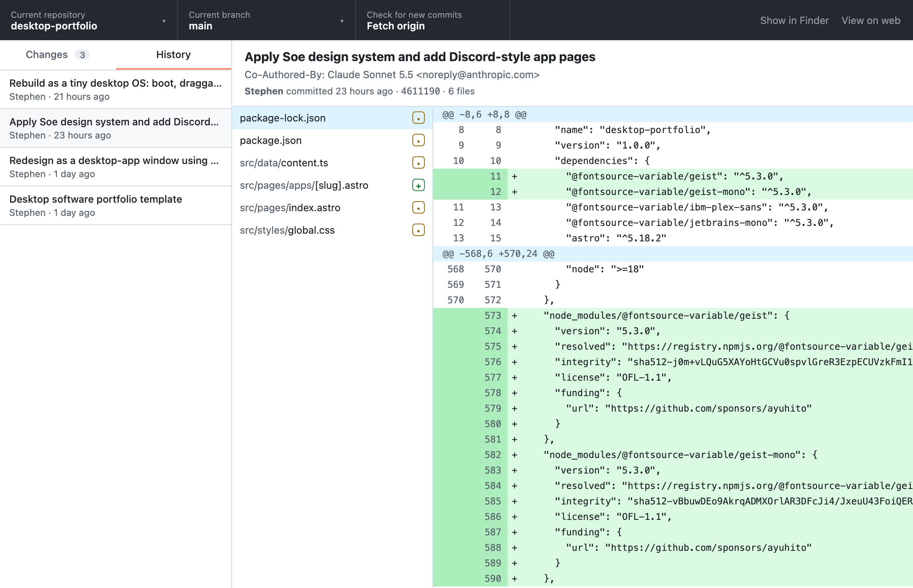Screen dimensions: 913x588
Task: Click Show in Finder
Action: pyautogui.click(x=794, y=21)
